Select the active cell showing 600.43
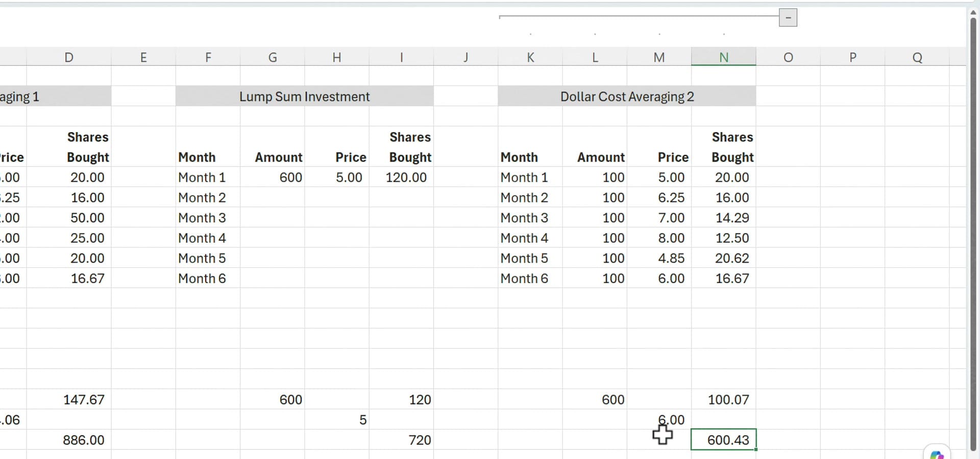 tap(724, 440)
